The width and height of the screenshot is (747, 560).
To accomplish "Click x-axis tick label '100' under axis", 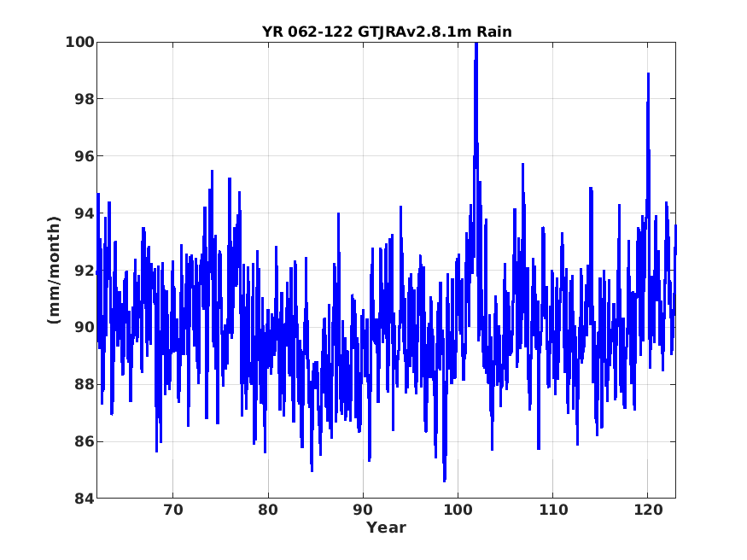I will click(x=458, y=510).
